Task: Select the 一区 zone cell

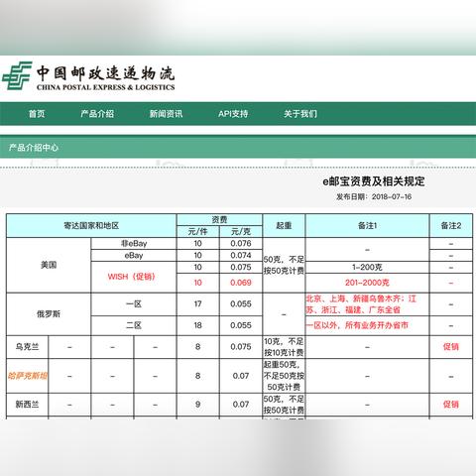Action: 134,304
